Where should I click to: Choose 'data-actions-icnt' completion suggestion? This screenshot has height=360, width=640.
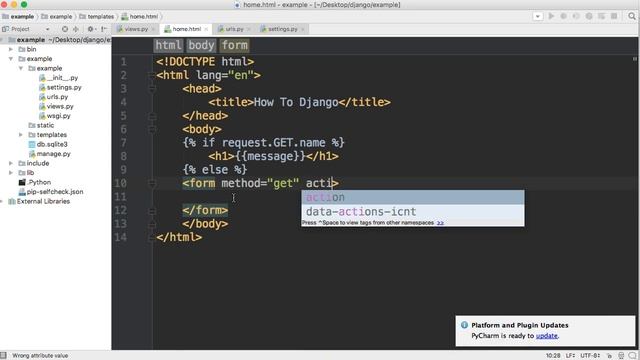[413, 211]
